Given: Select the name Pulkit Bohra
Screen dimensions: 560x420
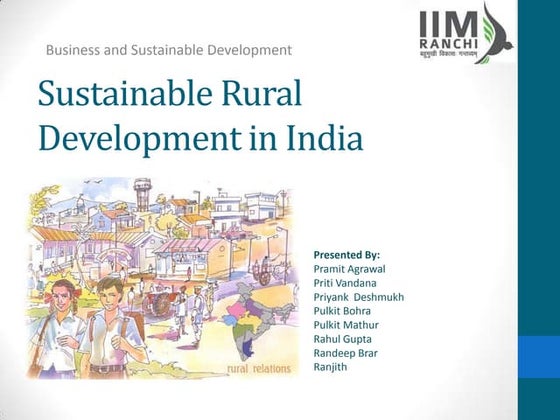Looking at the screenshot, I should click(x=342, y=311).
